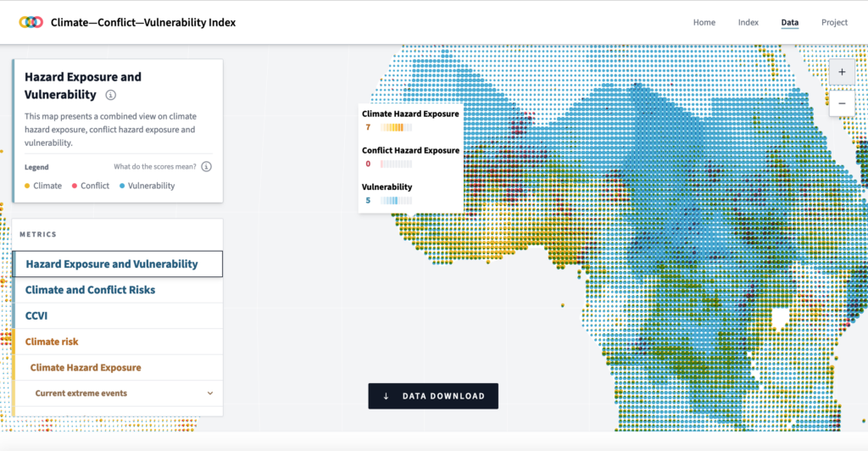Select the Data navigation tab
Viewport: 868px width, 451px height.
point(790,23)
